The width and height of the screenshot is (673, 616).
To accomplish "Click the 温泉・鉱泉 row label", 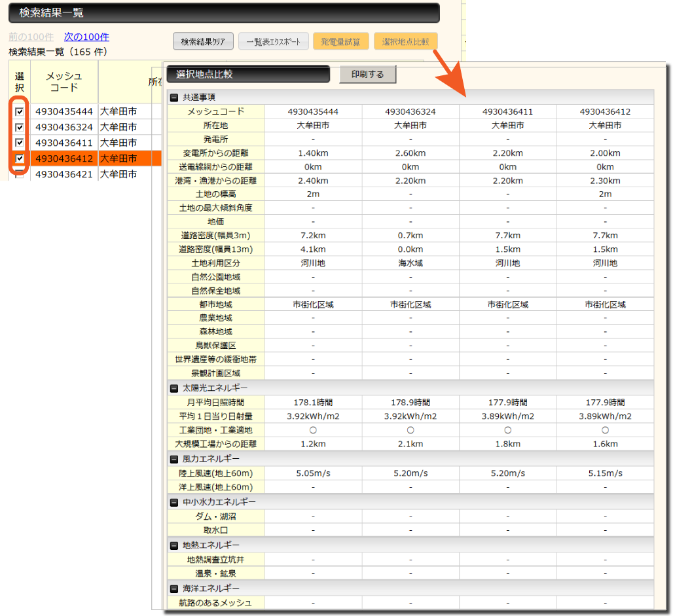I will coord(216,573).
